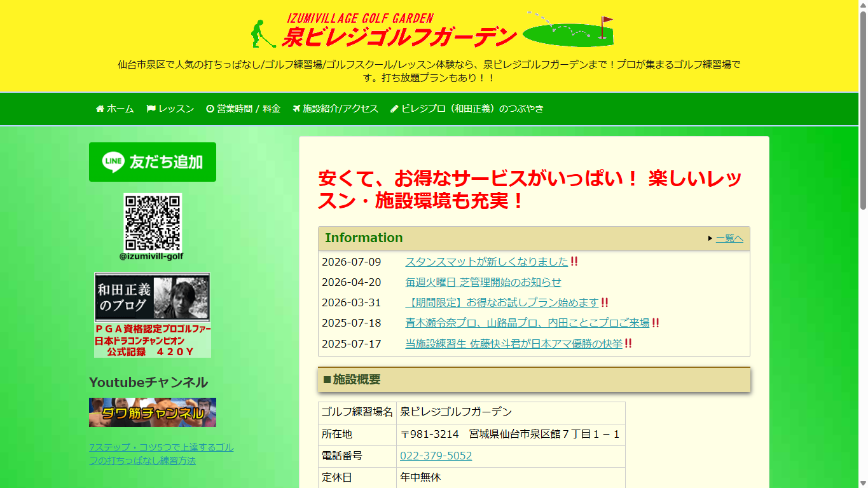
Task: Click the 泉ビレジゴルフガーデン name table cell
Action: tap(511, 412)
